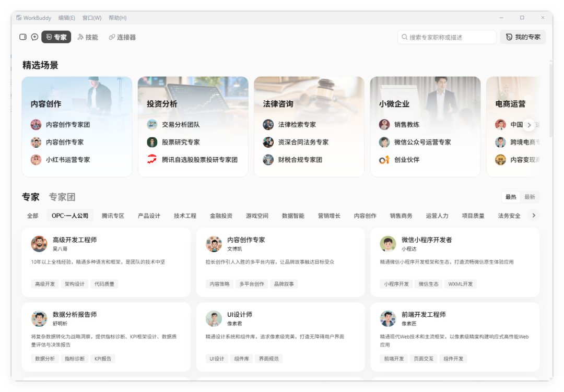Expand more category filters with right chevron
This screenshot has width=564, height=392.
pyautogui.click(x=534, y=216)
